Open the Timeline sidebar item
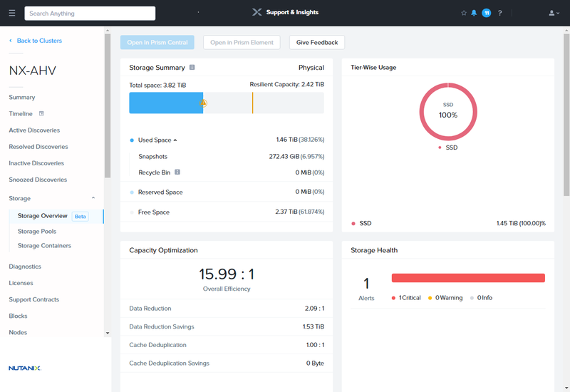570x392 pixels. point(21,114)
